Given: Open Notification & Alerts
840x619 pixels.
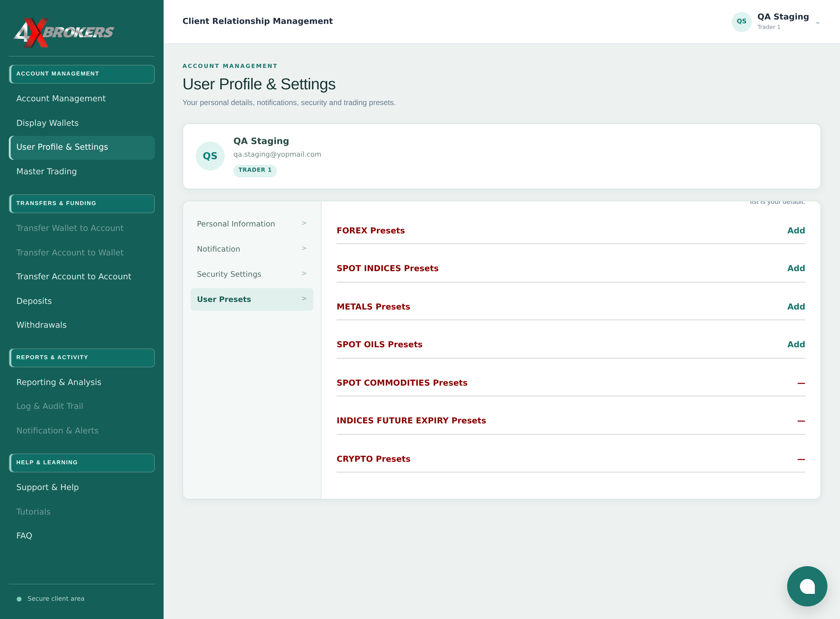Looking at the screenshot, I should 82,431.
